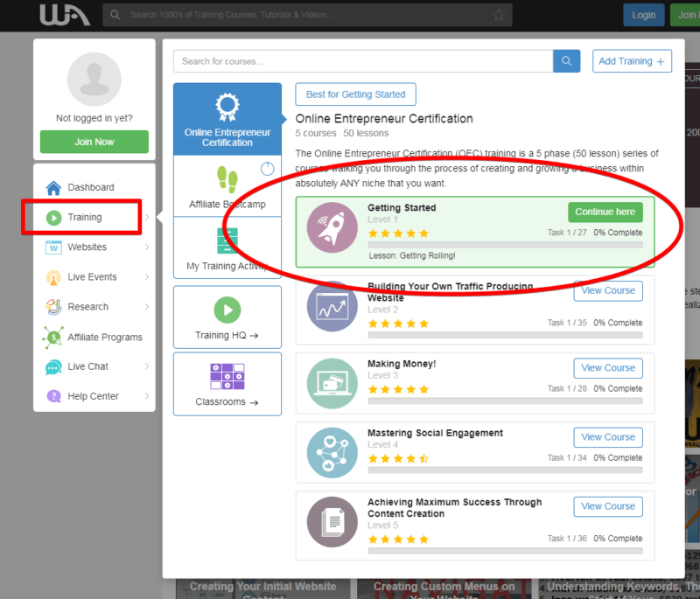Click the Making Money laptop icon

[332, 384]
